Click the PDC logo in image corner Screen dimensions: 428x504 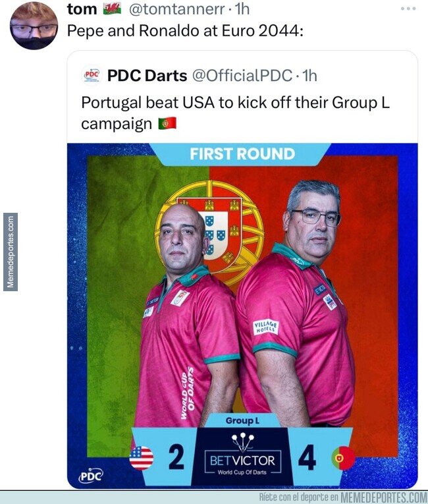(91, 476)
